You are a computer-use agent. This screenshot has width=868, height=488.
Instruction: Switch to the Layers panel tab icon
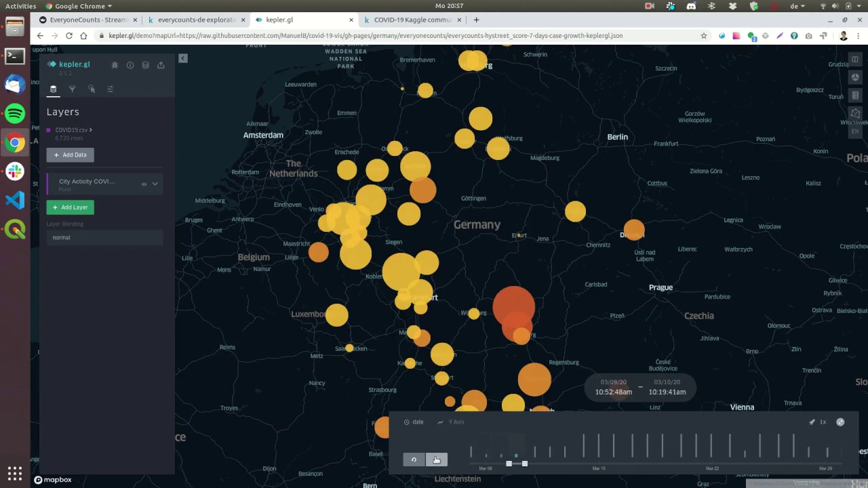[x=54, y=89]
